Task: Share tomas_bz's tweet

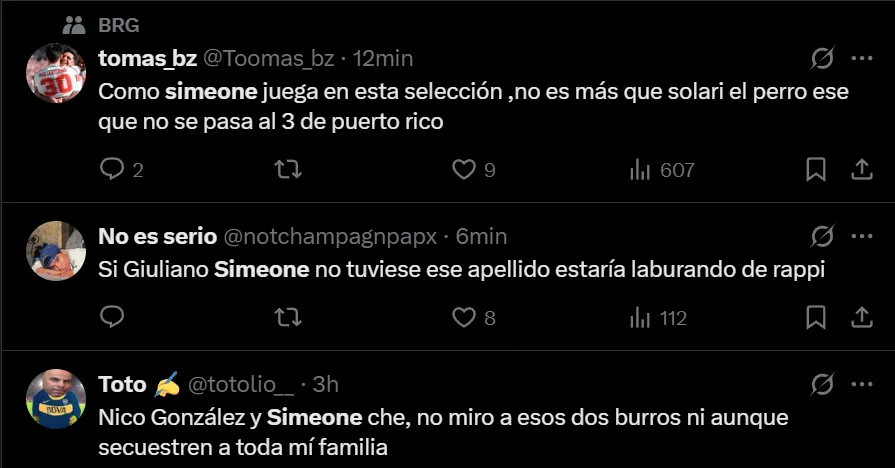Action: pos(861,170)
